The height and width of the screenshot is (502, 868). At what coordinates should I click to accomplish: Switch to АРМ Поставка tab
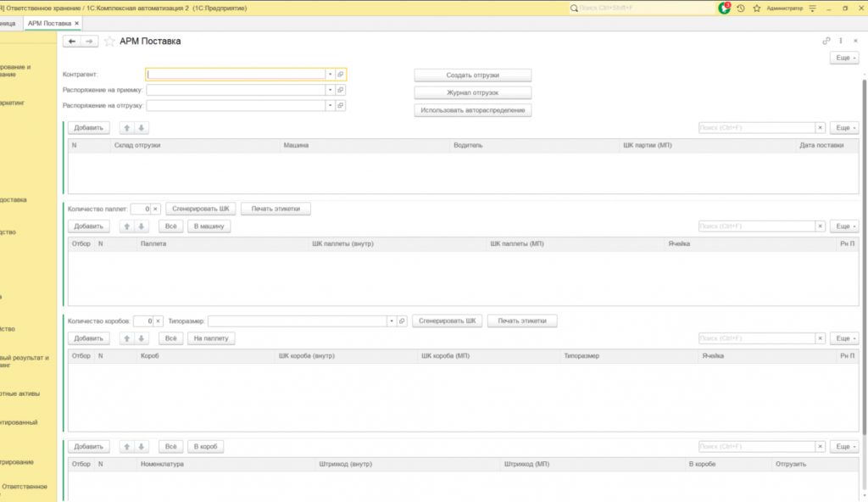pos(49,23)
